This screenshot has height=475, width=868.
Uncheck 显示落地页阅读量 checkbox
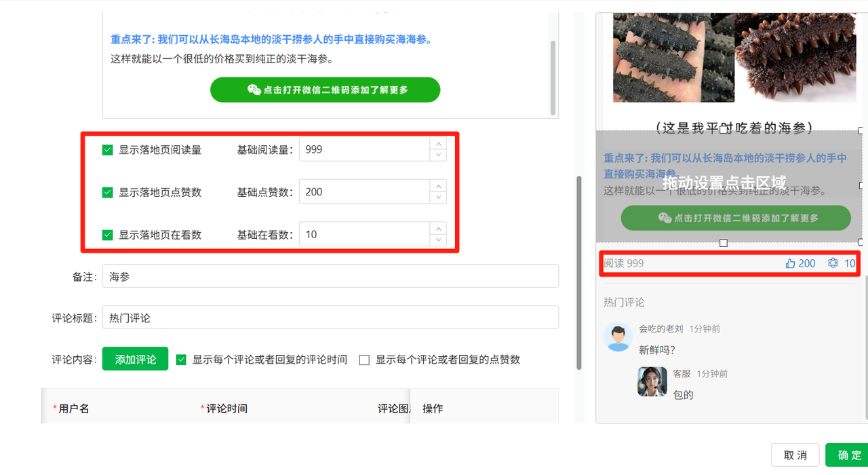pos(107,150)
